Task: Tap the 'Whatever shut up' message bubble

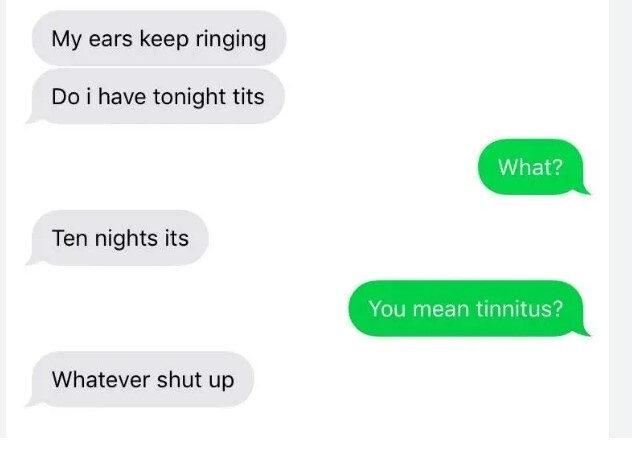Action: (x=139, y=379)
